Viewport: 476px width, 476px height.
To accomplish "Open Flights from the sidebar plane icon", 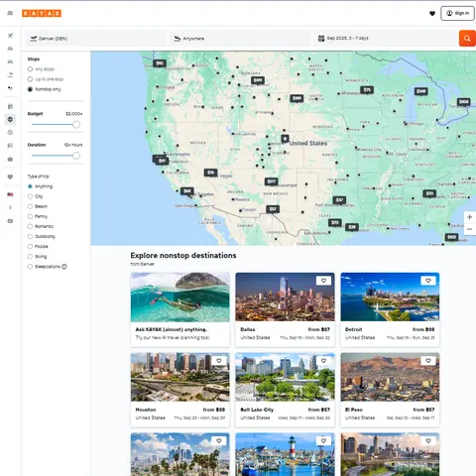I will coord(10,36).
